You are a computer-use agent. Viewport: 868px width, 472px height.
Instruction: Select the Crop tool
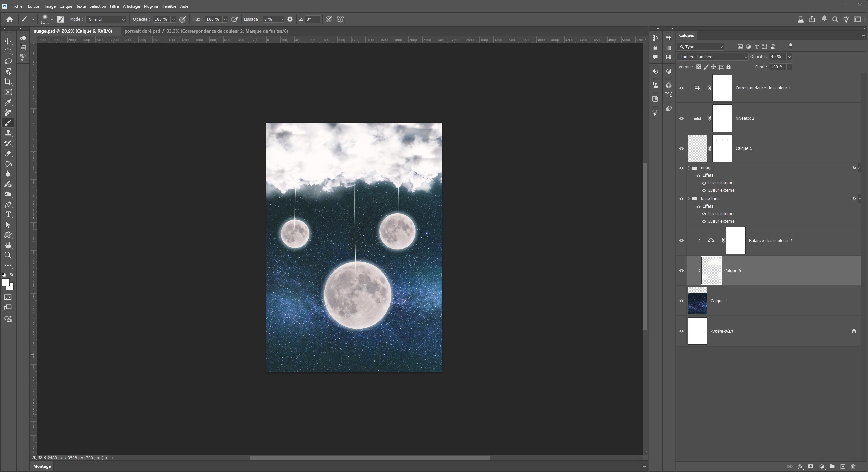coord(8,82)
